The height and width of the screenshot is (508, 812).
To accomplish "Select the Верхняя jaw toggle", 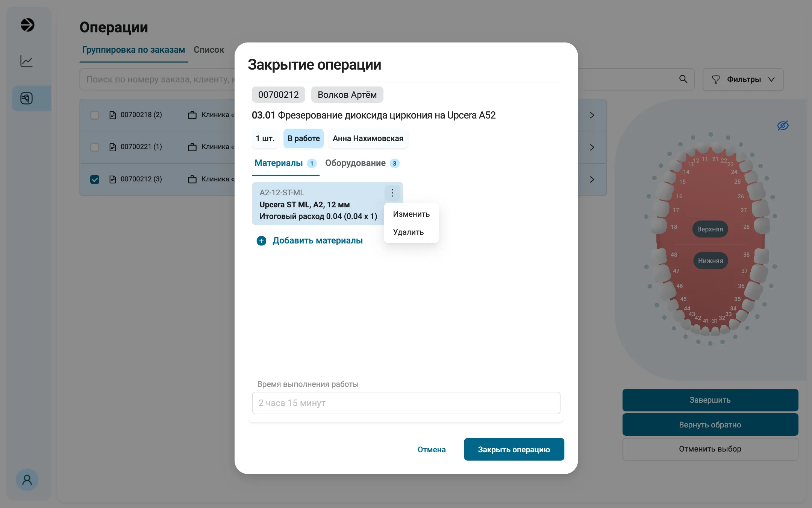I will click(x=710, y=229).
